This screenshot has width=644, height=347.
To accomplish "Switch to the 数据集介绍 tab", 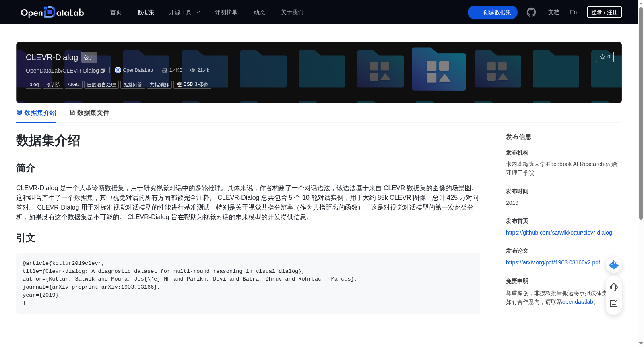I will tap(36, 113).
